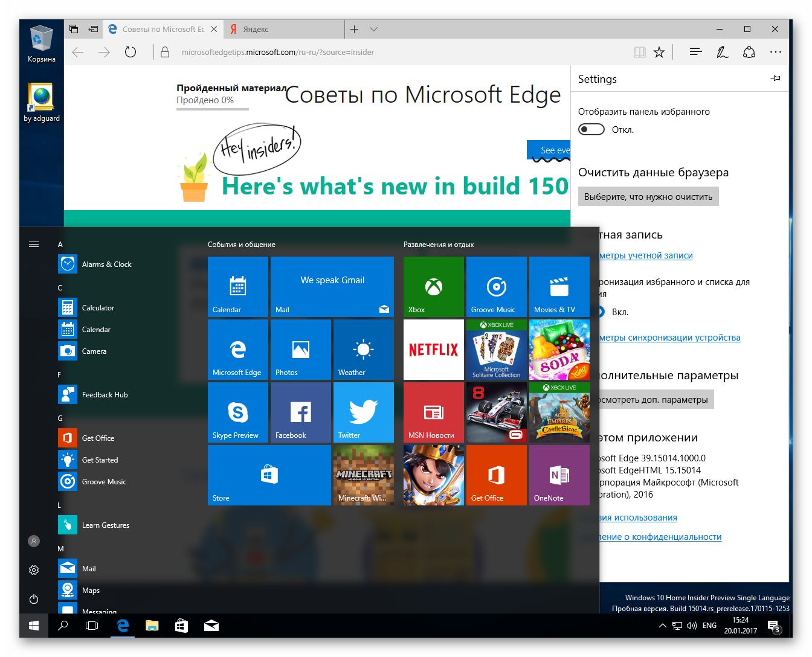The height and width of the screenshot is (657, 812).
Task: Open the Store icon on the taskbar
Action: pyautogui.click(x=181, y=626)
